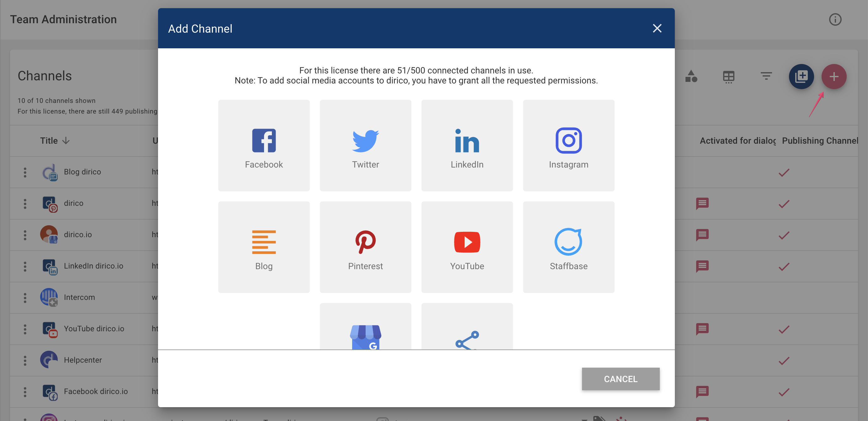The height and width of the screenshot is (421, 868).
Task: Open row menu for Blog dirico
Action: pyautogui.click(x=25, y=172)
